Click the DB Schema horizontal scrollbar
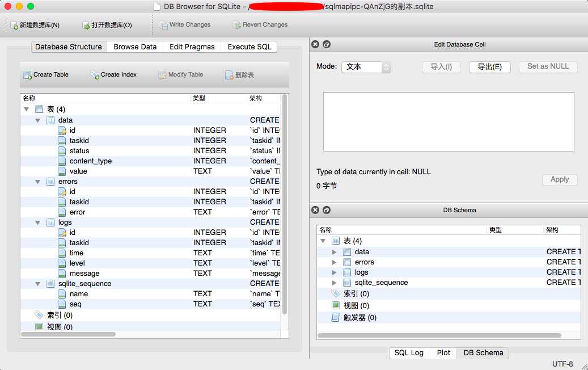 tap(439, 335)
